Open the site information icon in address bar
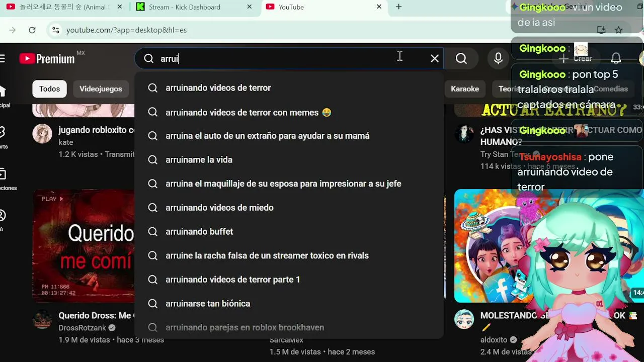Viewport: 644px width, 362px height. pyautogui.click(x=55, y=30)
